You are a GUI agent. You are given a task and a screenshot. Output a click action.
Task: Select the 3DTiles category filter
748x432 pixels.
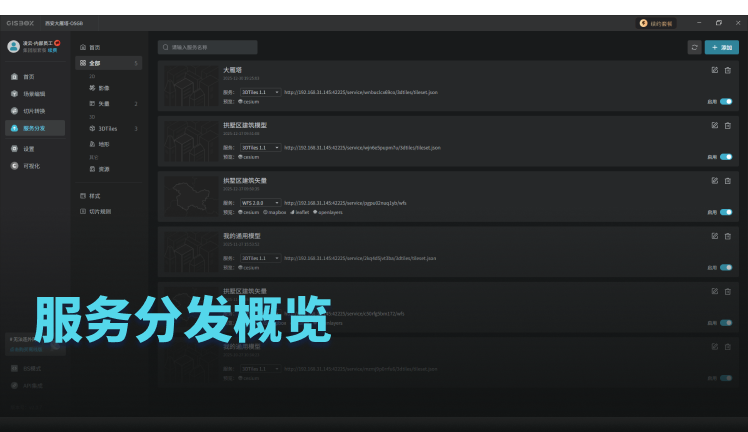[x=108, y=128]
